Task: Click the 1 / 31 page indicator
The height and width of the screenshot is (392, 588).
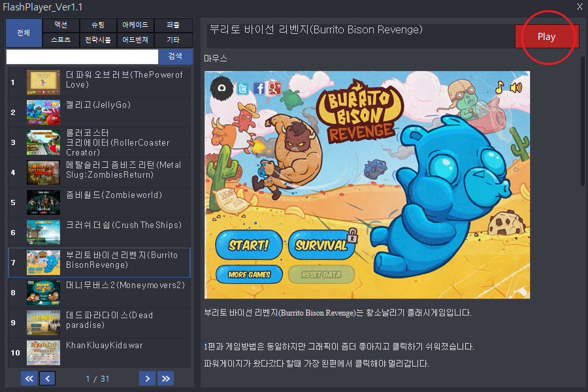Action: [97, 379]
